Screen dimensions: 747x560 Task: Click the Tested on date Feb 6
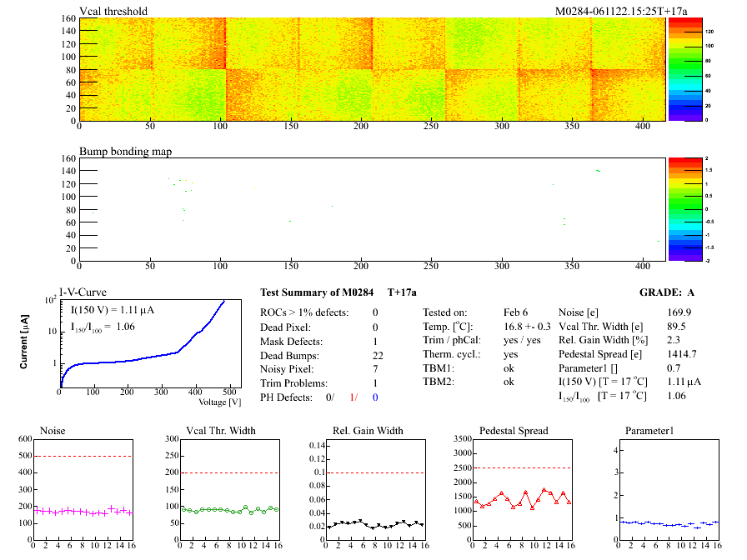[515, 312]
